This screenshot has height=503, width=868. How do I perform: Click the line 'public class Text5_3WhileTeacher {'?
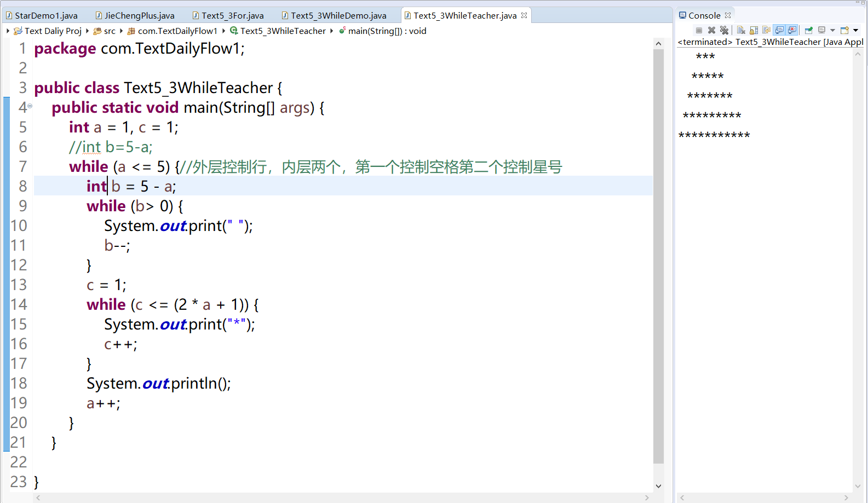(x=158, y=88)
